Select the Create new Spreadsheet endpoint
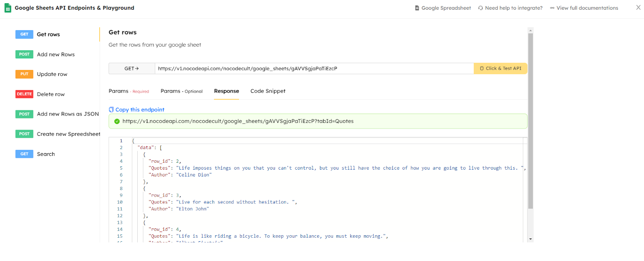Image resolution: width=644 pixels, height=261 pixels. [x=68, y=134]
